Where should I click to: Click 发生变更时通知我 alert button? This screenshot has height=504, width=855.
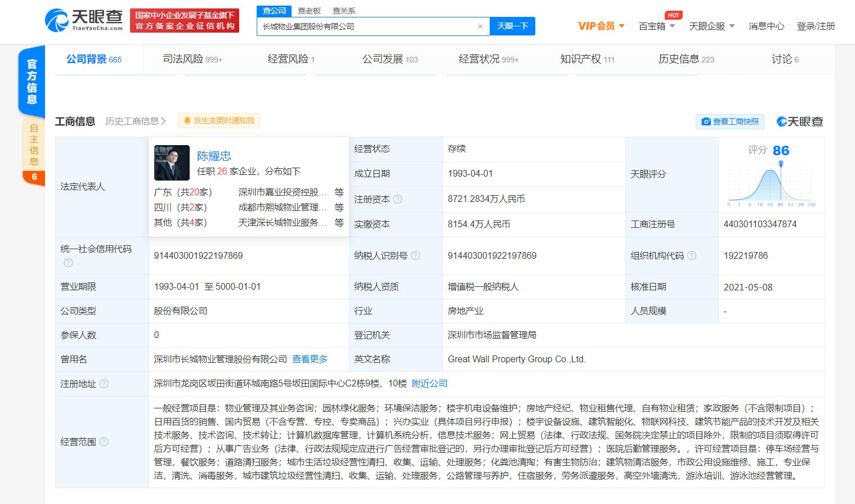pyautogui.click(x=219, y=120)
